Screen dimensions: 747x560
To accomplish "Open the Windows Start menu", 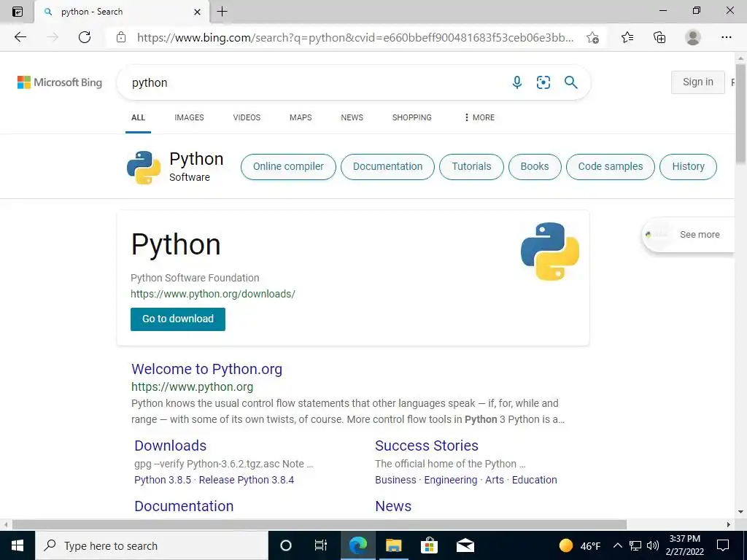I will click(x=18, y=545).
